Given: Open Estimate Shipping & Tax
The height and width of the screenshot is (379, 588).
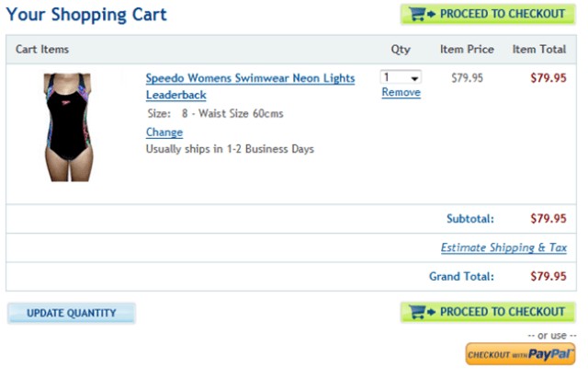Looking at the screenshot, I should [x=503, y=248].
